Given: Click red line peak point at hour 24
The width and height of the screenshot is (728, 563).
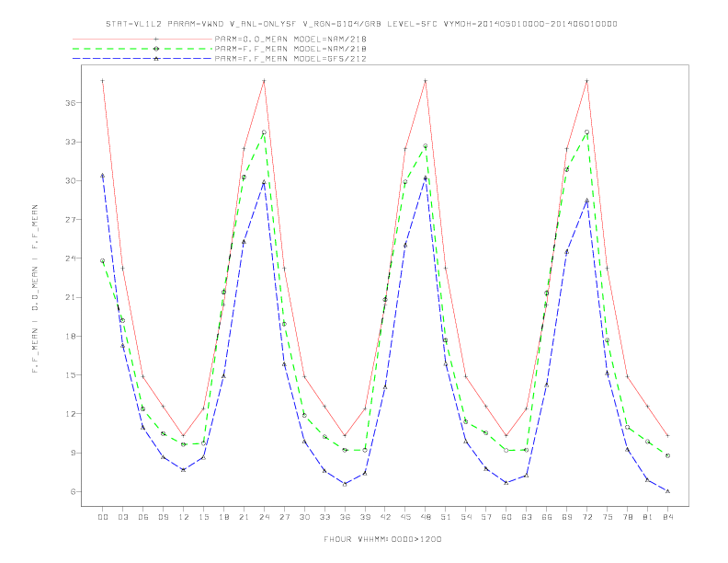Looking at the screenshot, I should point(264,81).
